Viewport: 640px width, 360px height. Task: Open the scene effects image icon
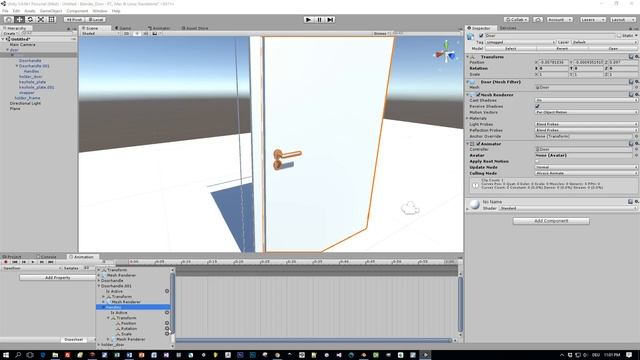[x=155, y=33]
